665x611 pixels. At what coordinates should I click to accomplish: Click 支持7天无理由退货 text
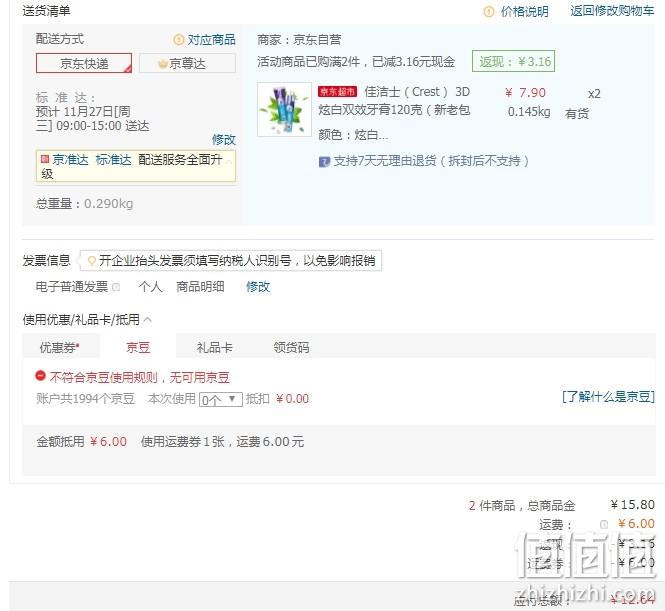tap(431, 161)
